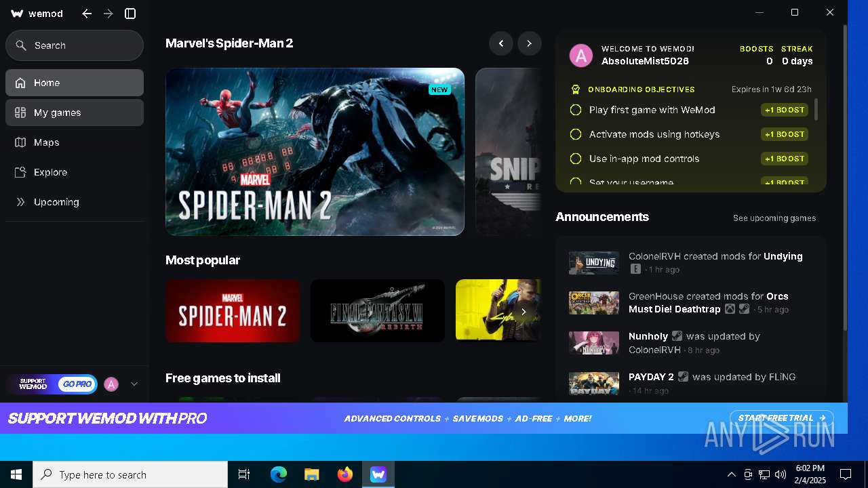Check Use in-app mod controls objective
This screenshot has height=488, width=868.
click(x=576, y=159)
